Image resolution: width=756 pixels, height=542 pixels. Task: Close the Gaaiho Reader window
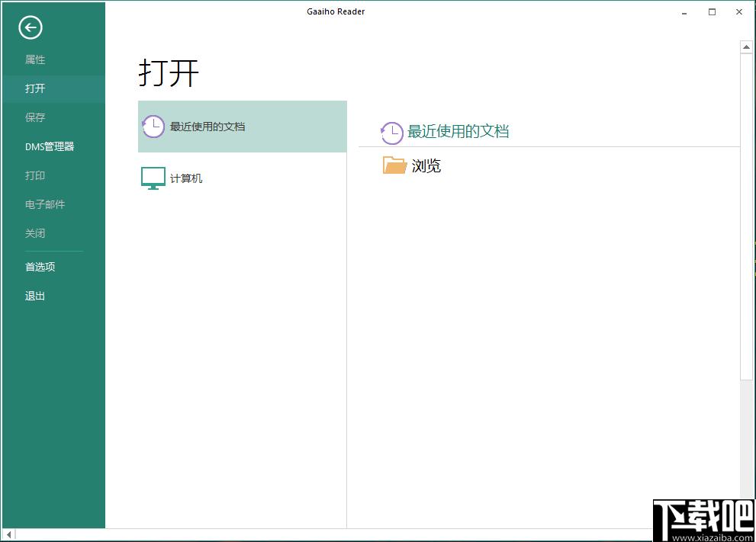739,12
